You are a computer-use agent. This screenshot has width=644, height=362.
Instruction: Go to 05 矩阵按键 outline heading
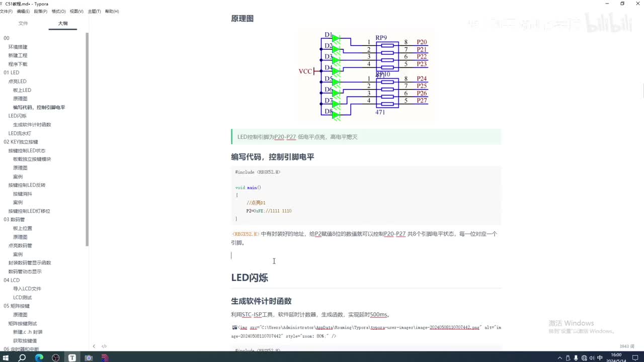(17, 306)
